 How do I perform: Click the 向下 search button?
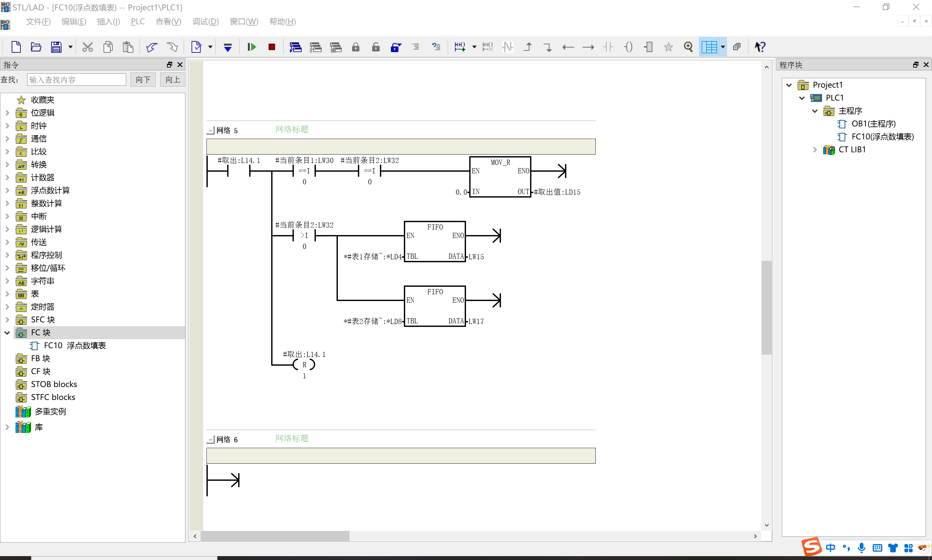click(143, 80)
